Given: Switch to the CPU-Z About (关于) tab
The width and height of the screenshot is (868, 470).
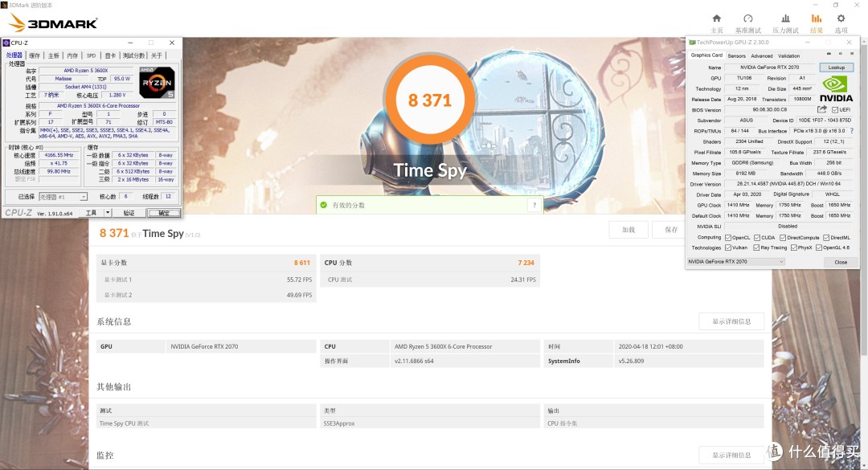Looking at the screenshot, I should (157, 55).
